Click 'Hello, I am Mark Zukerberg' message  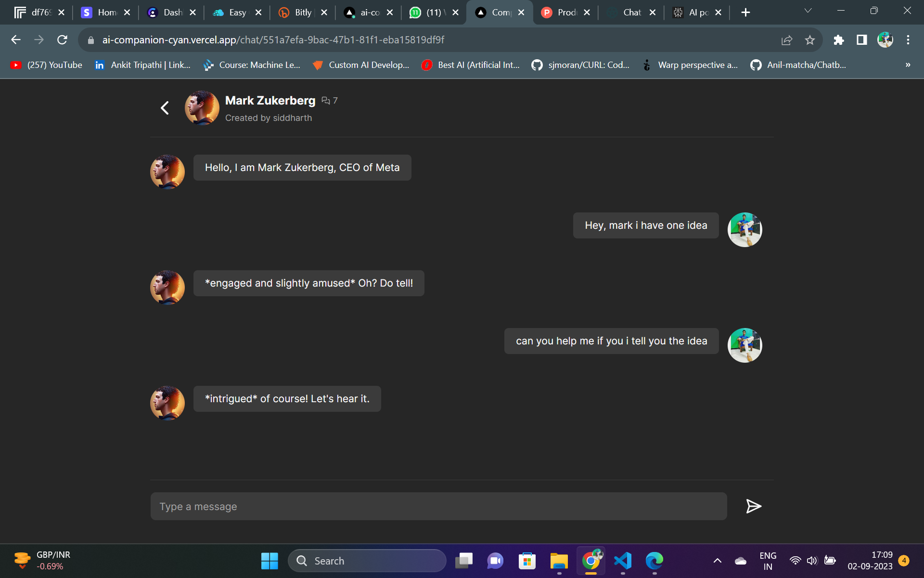[x=302, y=168]
